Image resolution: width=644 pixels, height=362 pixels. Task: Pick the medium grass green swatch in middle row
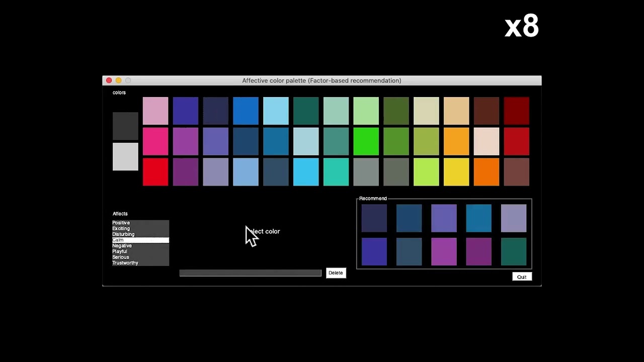pyautogui.click(x=396, y=141)
